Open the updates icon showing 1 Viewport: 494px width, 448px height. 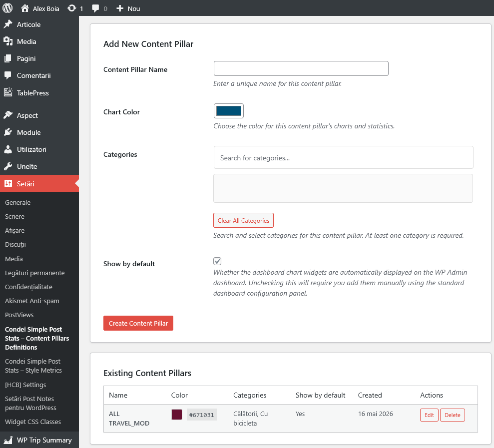[71, 8]
